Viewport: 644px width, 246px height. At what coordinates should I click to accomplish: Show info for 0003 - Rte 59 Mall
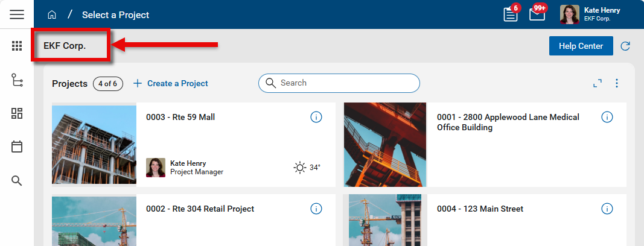[x=316, y=117]
